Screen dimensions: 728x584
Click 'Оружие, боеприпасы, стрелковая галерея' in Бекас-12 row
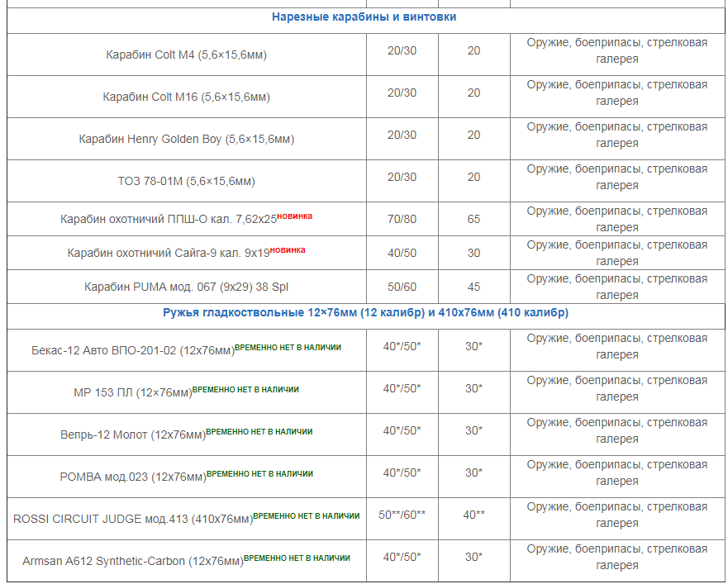click(x=617, y=346)
